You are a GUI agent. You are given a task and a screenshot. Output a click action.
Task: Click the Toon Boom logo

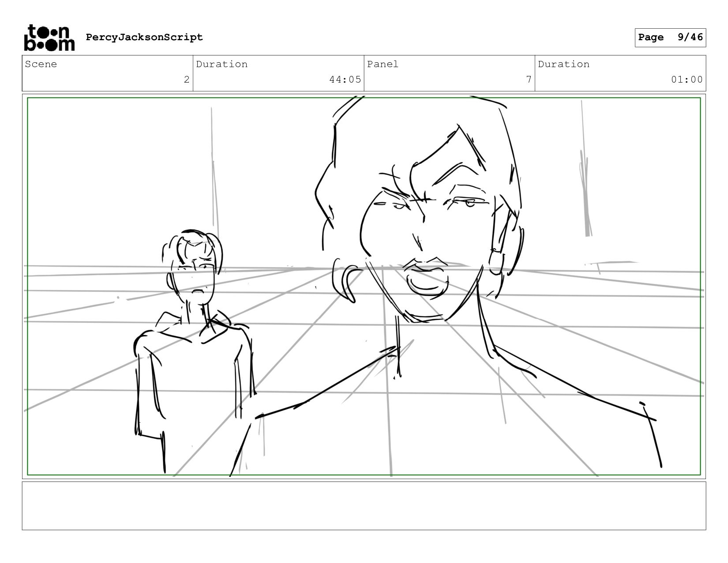pyautogui.click(x=49, y=38)
